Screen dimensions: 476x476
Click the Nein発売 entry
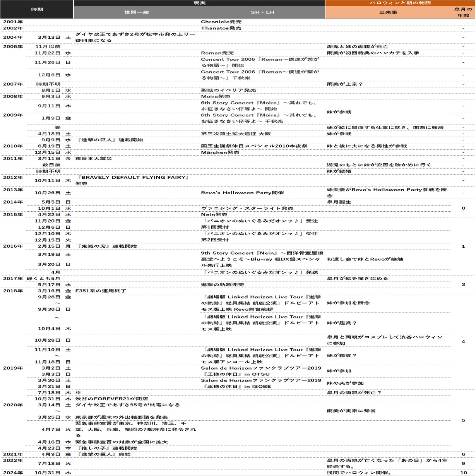click(214, 215)
